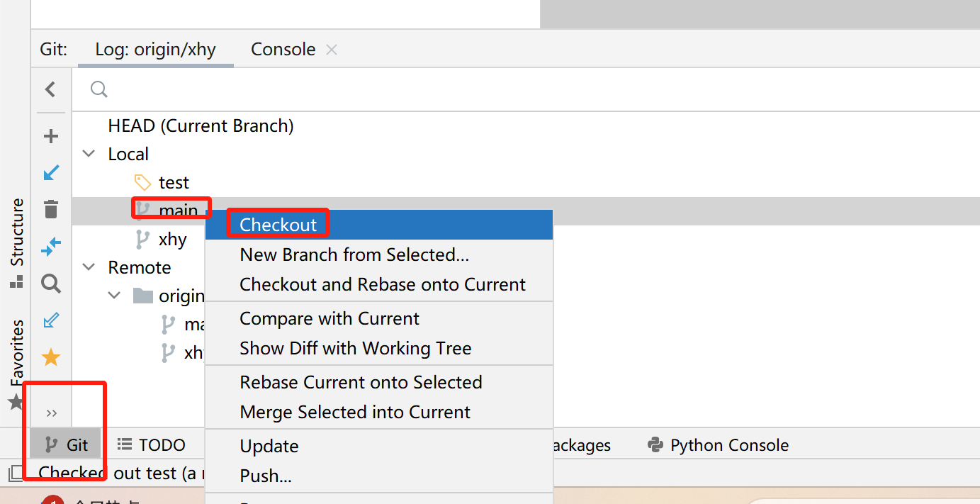Choose Rebase Current onto Selected
The image size is (980, 504).
coord(361,382)
